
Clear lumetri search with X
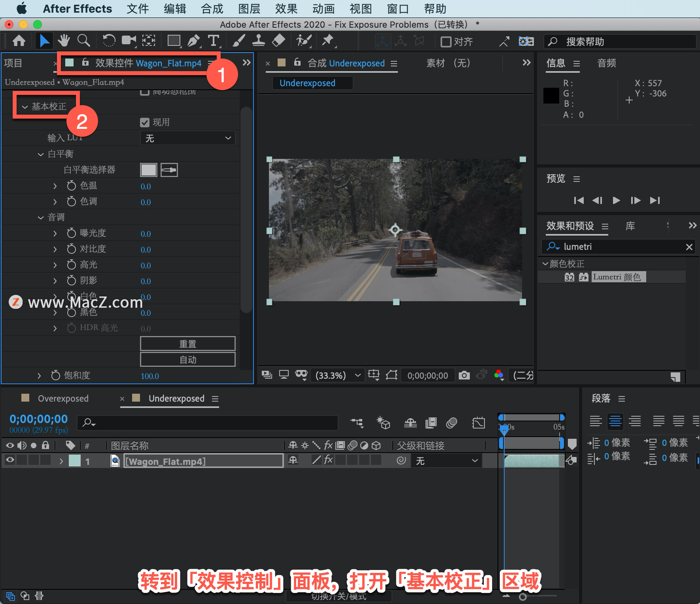pos(689,247)
